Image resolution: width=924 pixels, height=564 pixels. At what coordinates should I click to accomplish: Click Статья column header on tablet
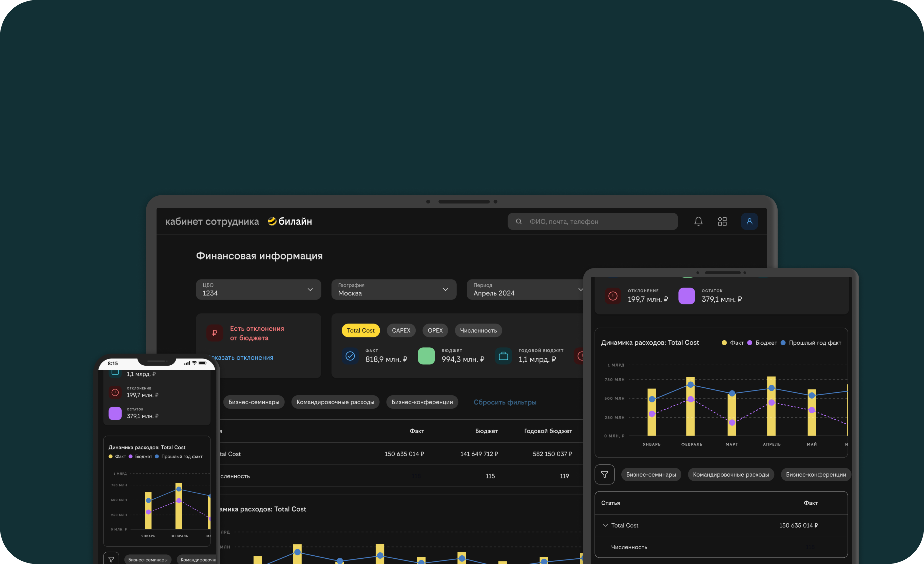point(610,503)
